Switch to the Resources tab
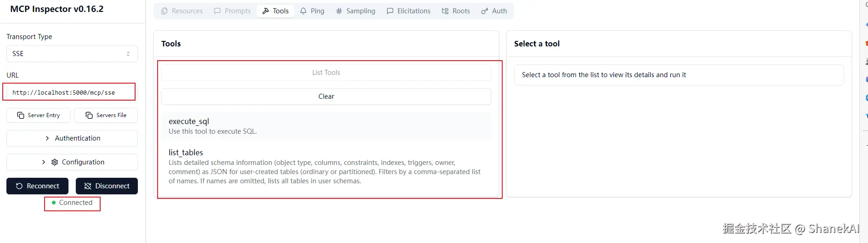This screenshot has width=868, height=243. pyautogui.click(x=182, y=11)
